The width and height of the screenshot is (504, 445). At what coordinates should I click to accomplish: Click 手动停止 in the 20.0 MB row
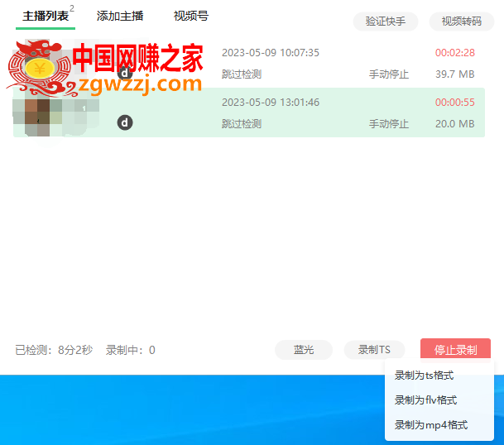click(x=389, y=124)
